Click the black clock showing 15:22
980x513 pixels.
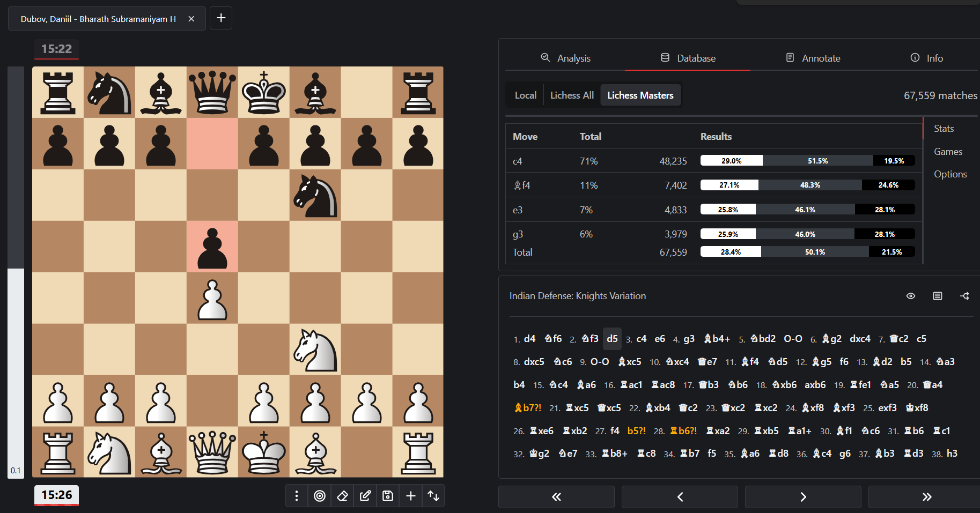tap(57, 49)
